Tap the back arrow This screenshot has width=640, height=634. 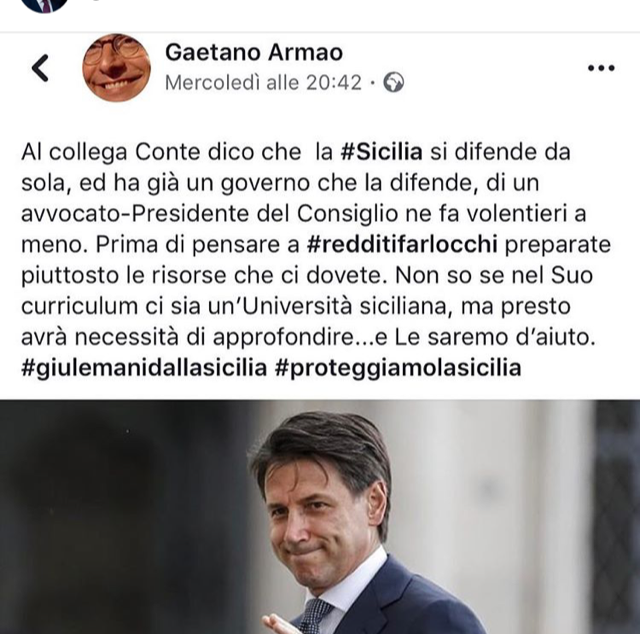point(40,68)
